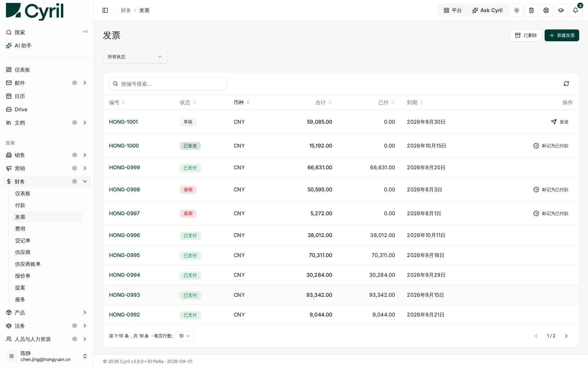Viewport: 588px width, 368px height.
Task: Expand the 文档 section chevron
Action: point(85,123)
